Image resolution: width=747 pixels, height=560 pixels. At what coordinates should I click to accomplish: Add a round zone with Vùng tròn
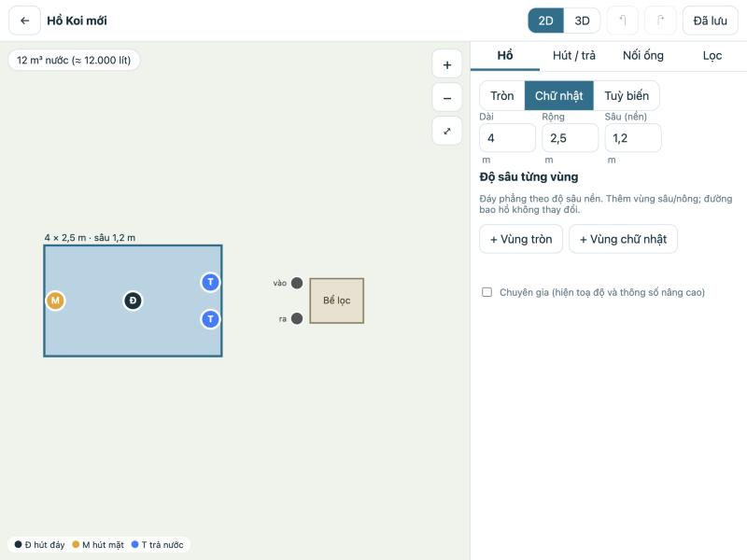(521, 239)
